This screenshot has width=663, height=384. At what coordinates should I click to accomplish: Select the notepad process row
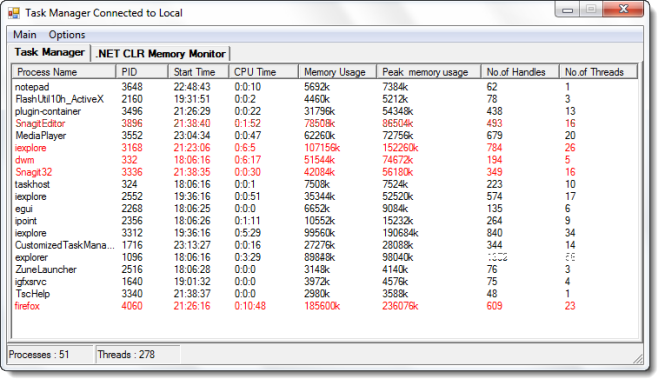[x=325, y=87]
